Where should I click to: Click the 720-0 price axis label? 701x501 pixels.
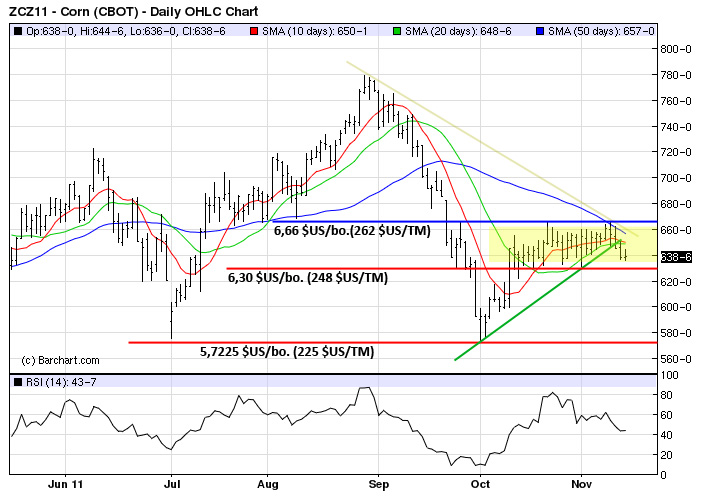point(676,152)
